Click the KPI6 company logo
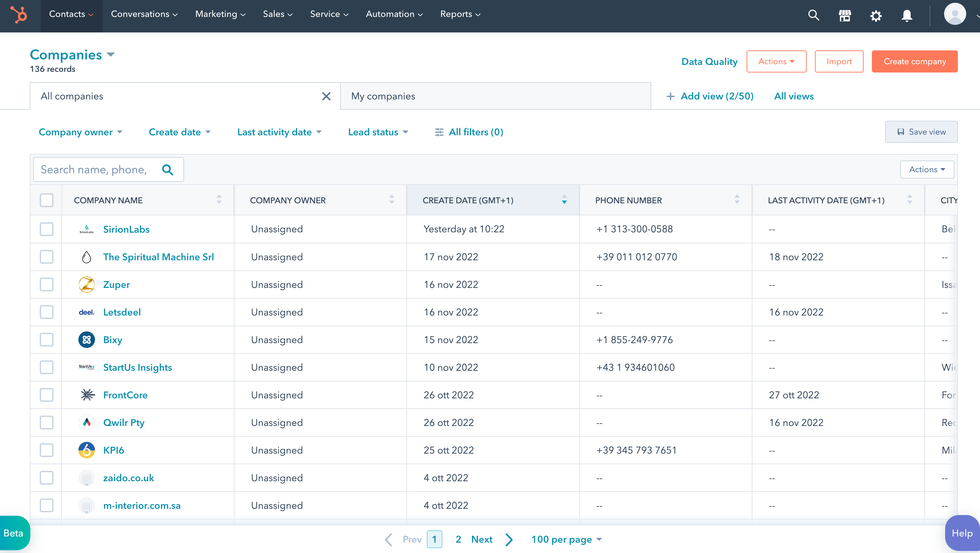Screen dimensions: 980x553 pos(86,450)
